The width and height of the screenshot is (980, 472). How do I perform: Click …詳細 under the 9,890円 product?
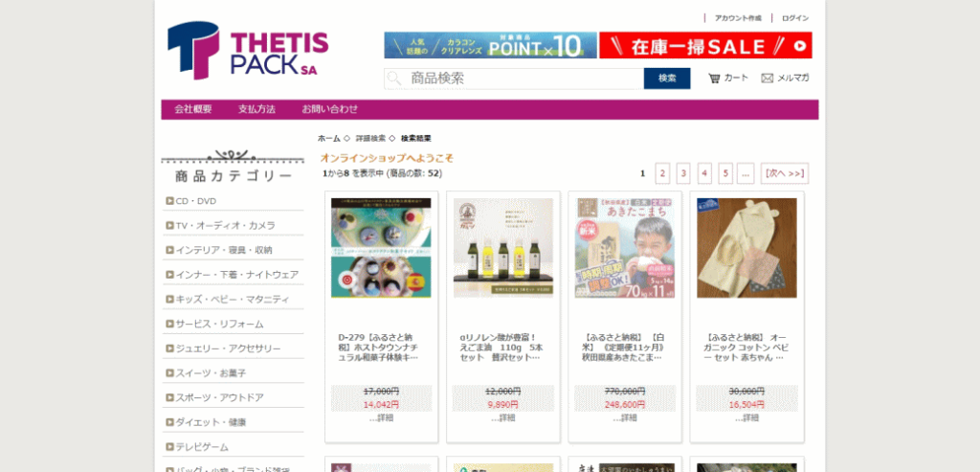(502, 417)
